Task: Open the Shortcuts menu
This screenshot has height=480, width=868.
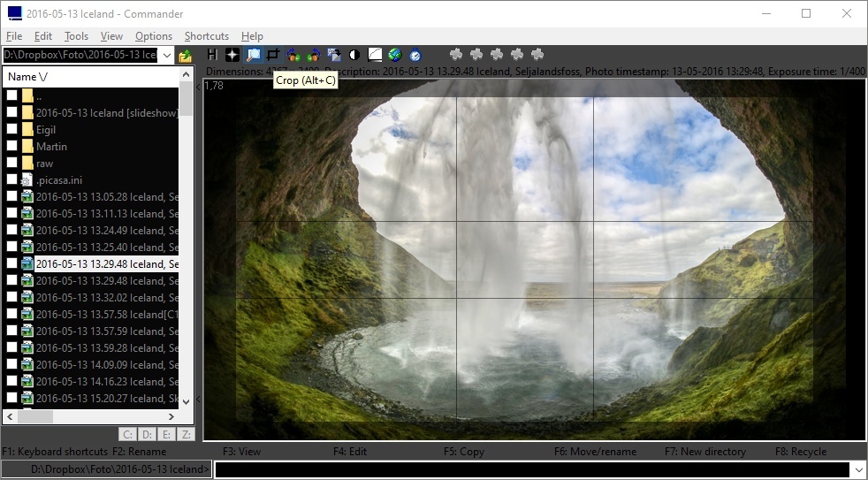Action: [x=207, y=36]
